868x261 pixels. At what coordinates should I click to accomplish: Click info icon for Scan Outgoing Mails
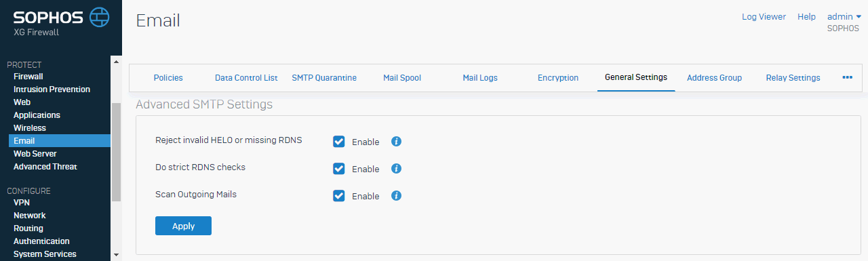point(397,195)
